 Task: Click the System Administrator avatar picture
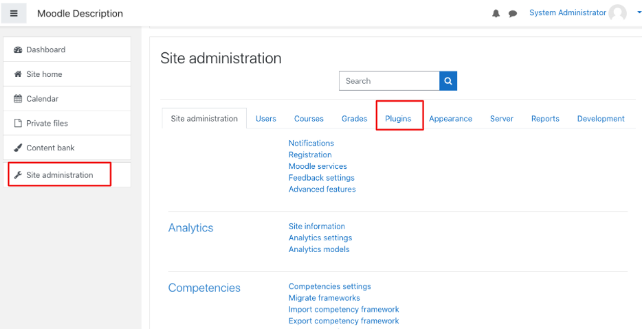coord(617,13)
